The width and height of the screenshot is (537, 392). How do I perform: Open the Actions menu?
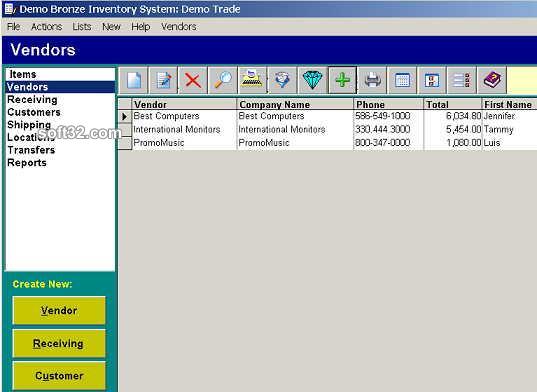[47, 27]
